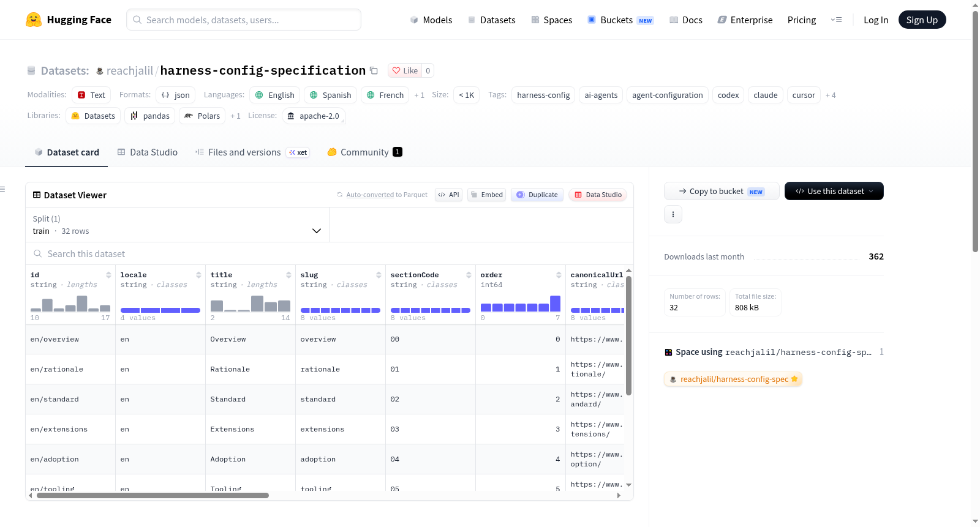
Task: Open the Use this dataset dropdown
Action: point(834,191)
